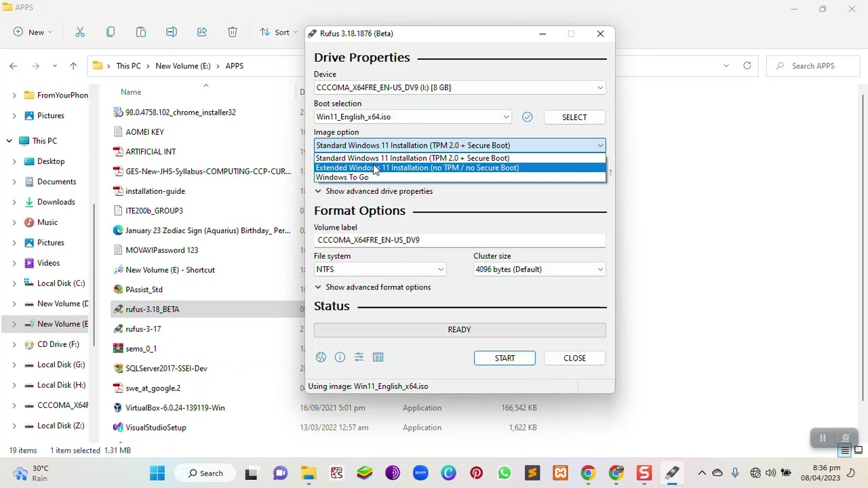Click the Paste icon in Explorer toolbar
The image size is (868, 488).
coord(141,32)
